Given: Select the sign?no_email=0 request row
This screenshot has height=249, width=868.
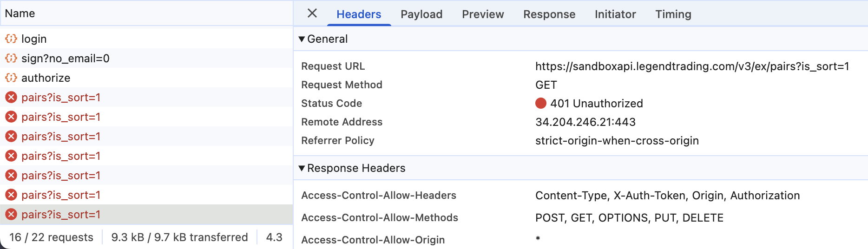Looking at the screenshot, I should point(146,58).
